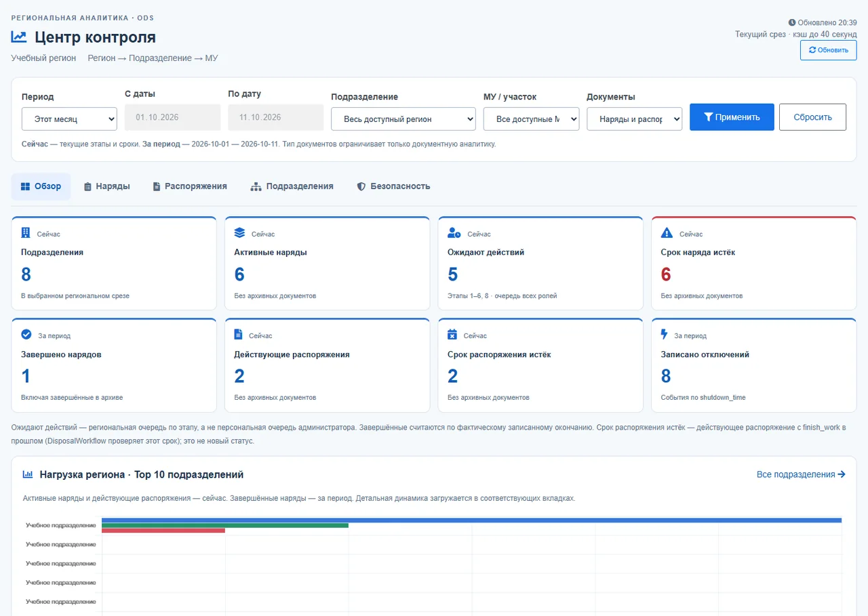The image size is (868, 616).
Task: Expand the МУ / участок selector
Action: (532, 119)
